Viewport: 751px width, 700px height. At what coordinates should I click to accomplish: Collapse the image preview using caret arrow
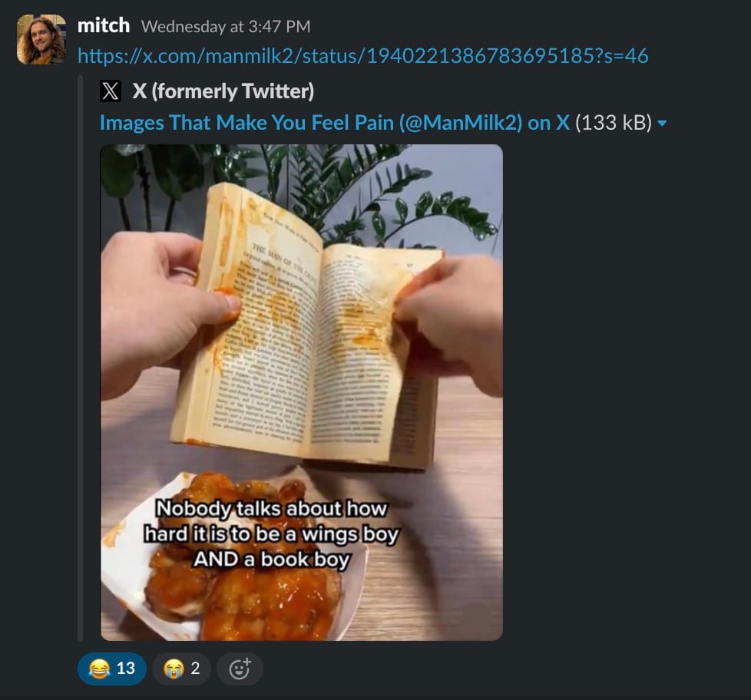[x=663, y=124]
